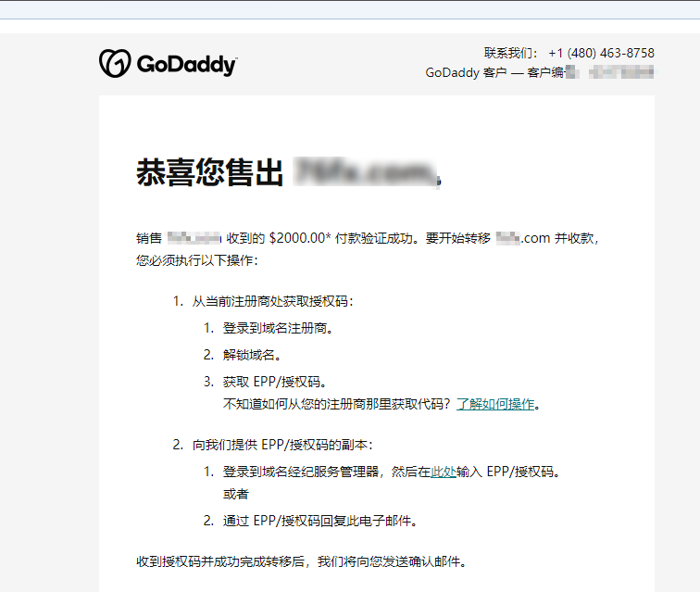This screenshot has width=700, height=592.
Task: Click the 从当前注册商处获取授权码 list item
Action: click(272, 301)
